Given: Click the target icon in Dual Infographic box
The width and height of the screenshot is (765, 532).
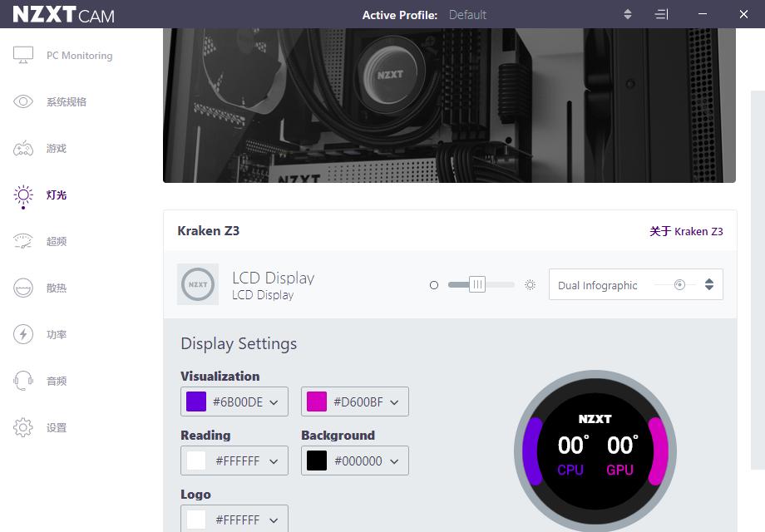Looking at the screenshot, I should [x=679, y=285].
